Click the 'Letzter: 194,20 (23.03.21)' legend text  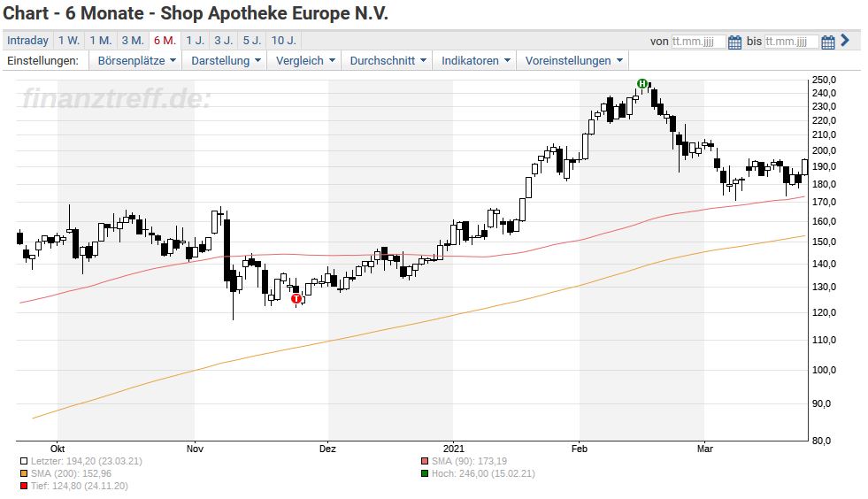click(x=87, y=461)
